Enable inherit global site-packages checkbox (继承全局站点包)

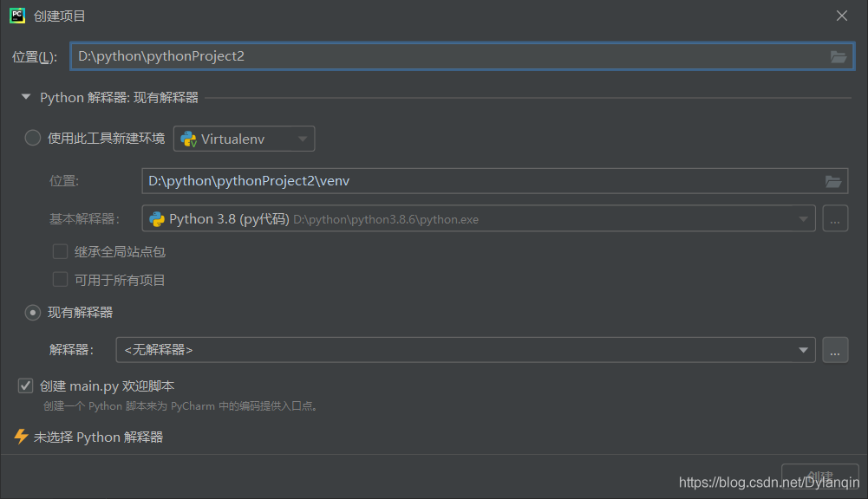click(60, 252)
